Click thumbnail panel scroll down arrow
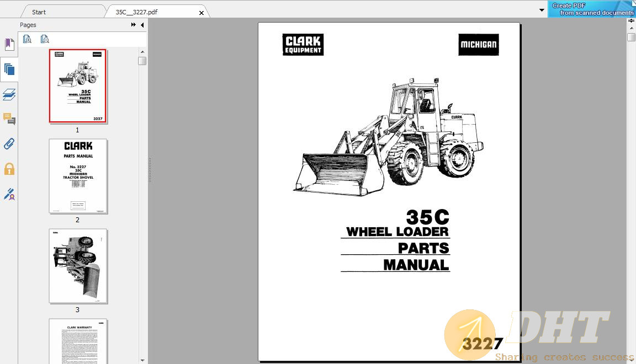 [x=142, y=360]
